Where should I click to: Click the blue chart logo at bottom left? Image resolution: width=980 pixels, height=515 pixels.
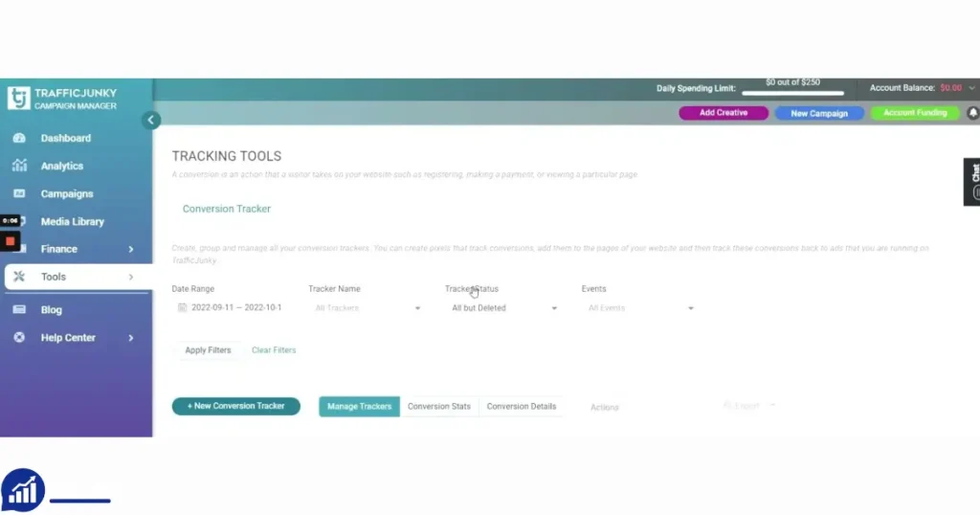(23, 490)
